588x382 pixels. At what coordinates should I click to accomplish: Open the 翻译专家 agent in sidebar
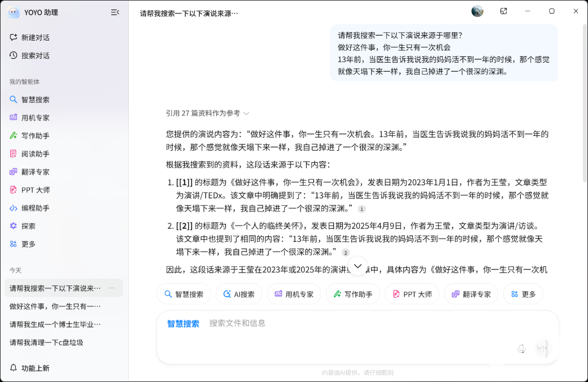click(35, 172)
